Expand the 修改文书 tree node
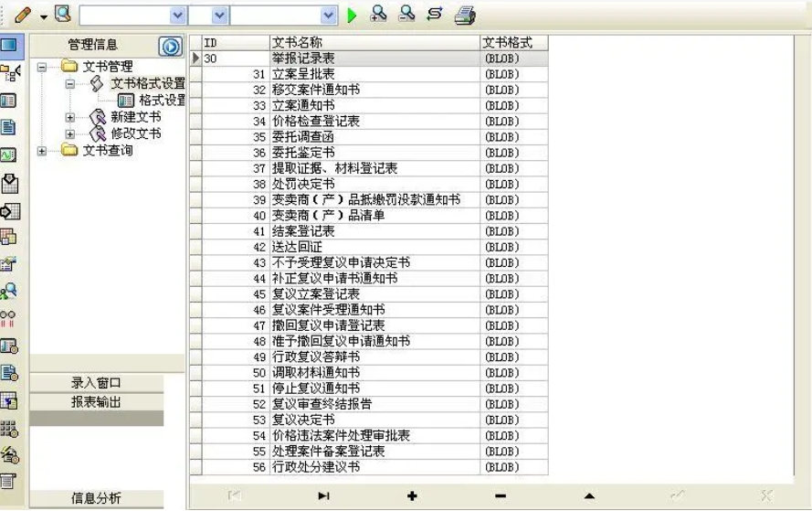 pyautogui.click(x=70, y=134)
